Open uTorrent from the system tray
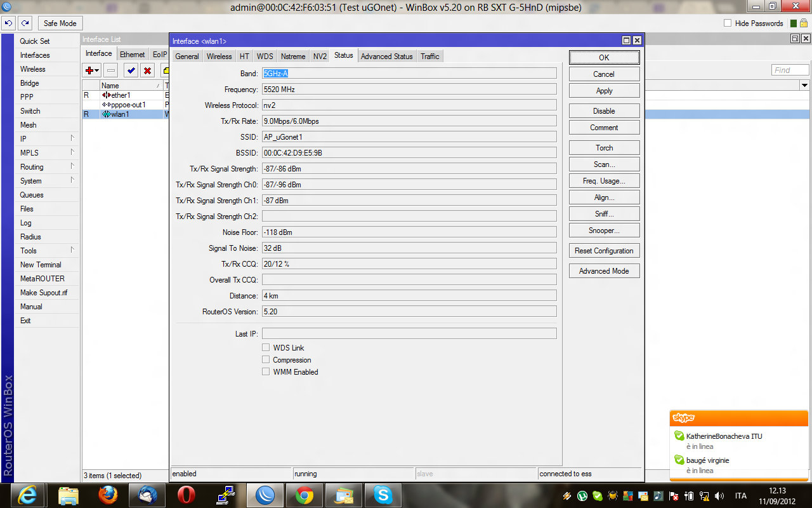Viewport: 812px width, 508px height. [582, 495]
